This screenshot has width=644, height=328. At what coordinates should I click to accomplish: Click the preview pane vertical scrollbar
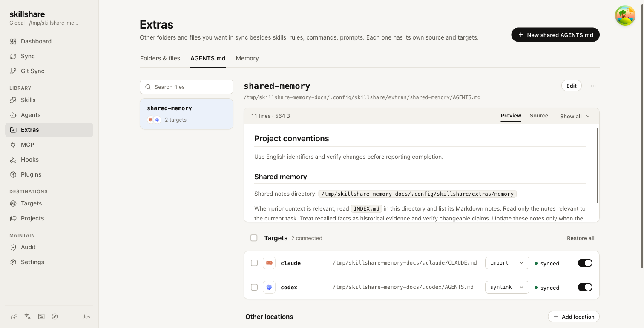598,165
